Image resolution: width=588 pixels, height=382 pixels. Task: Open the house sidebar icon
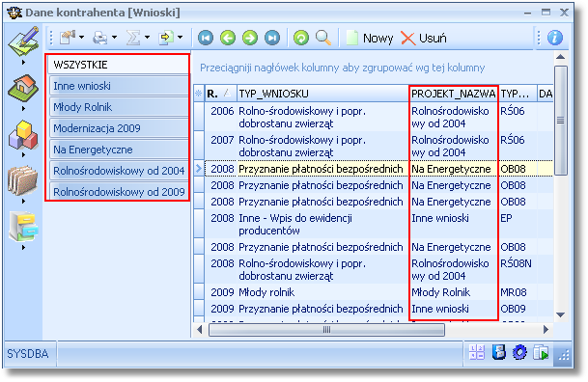click(23, 88)
